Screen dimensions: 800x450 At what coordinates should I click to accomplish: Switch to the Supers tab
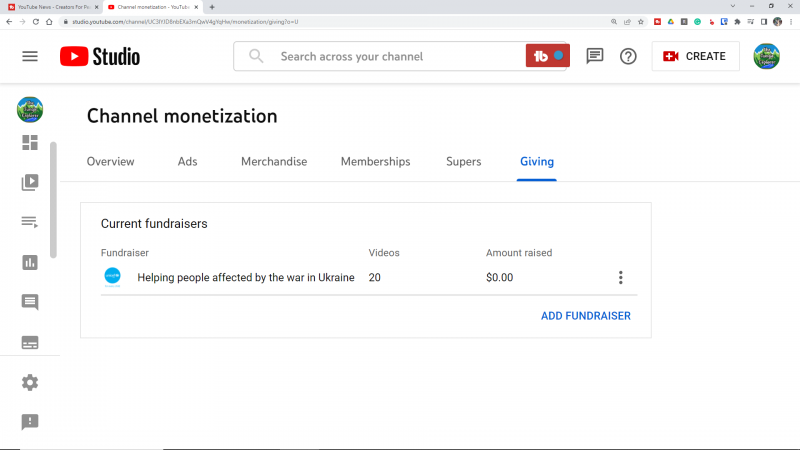coord(463,162)
